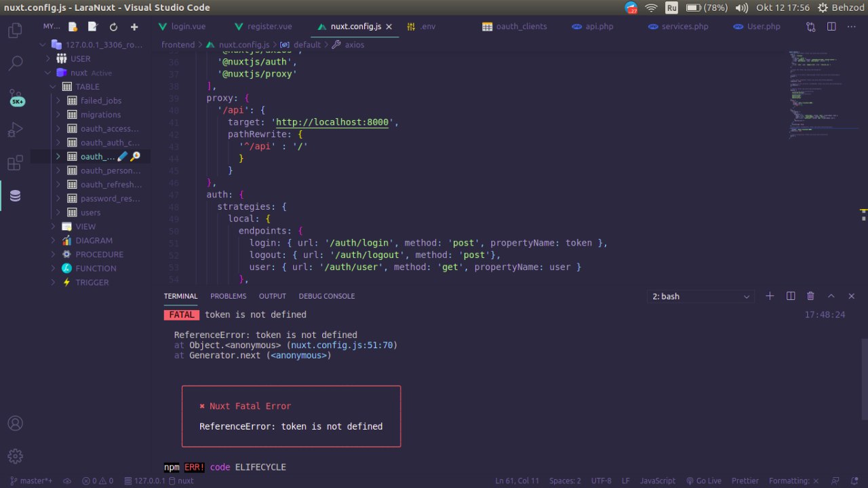Click the 'axios' breadcrumb segment
868x488 pixels.
(354, 45)
